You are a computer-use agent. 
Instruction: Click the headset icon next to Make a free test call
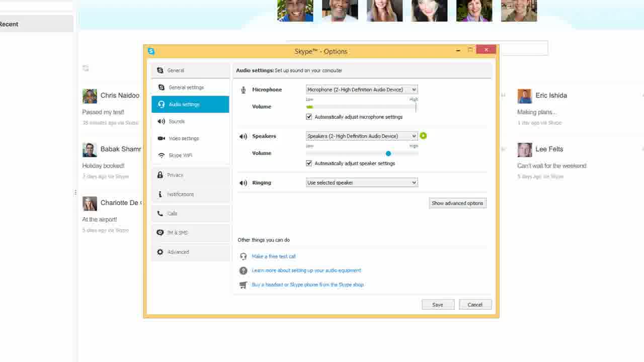(x=244, y=256)
